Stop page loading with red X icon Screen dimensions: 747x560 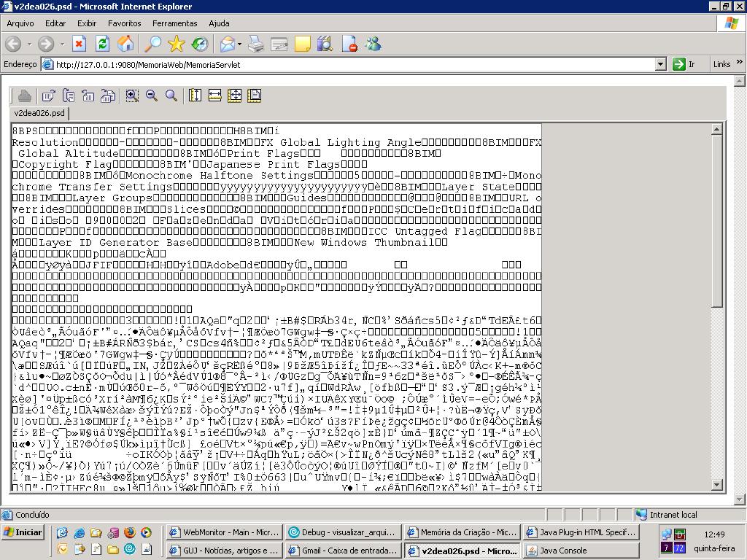pos(79,44)
